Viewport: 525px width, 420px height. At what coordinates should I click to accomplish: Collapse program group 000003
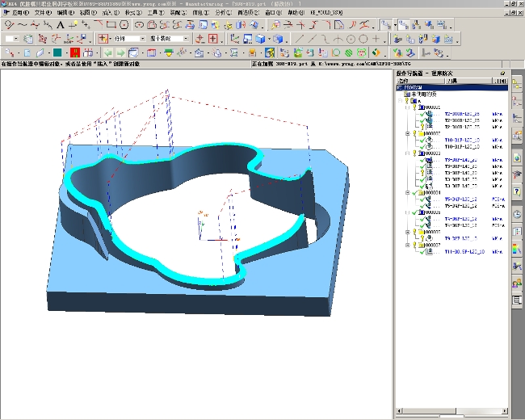[407, 153]
